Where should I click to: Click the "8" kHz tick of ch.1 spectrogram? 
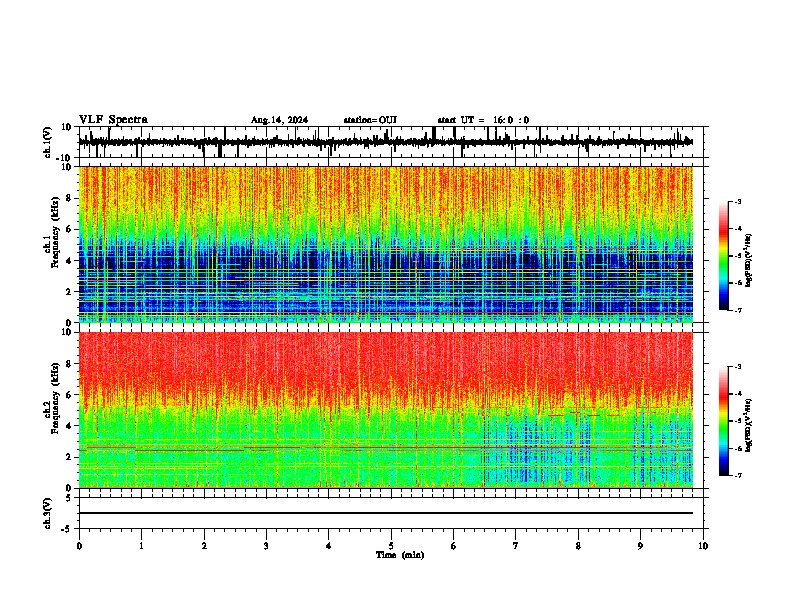point(69,198)
